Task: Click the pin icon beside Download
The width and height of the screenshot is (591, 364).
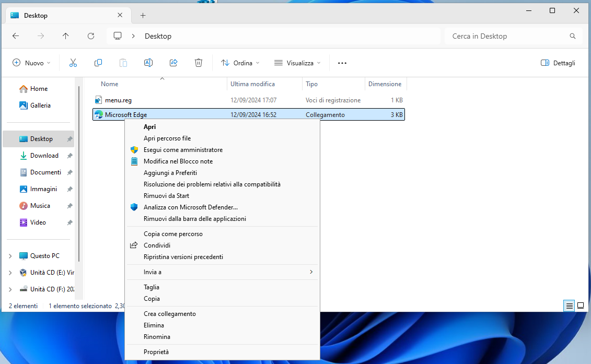Action: pyautogui.click(x=69, y=156)
